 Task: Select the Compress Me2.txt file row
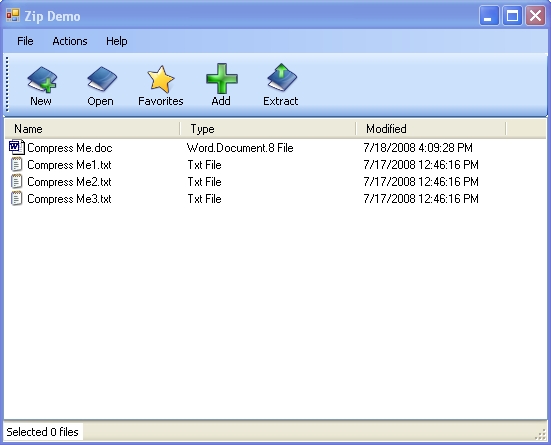(276, 182)
